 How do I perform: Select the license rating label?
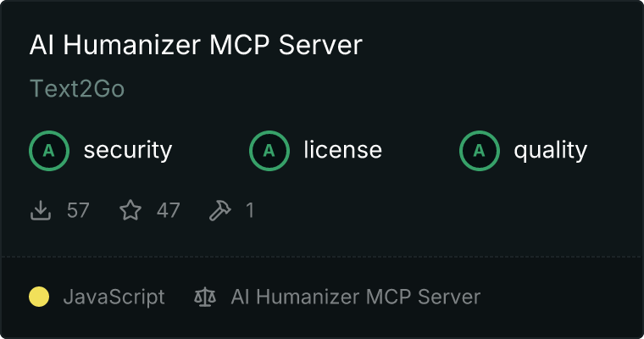coord(343,149)
